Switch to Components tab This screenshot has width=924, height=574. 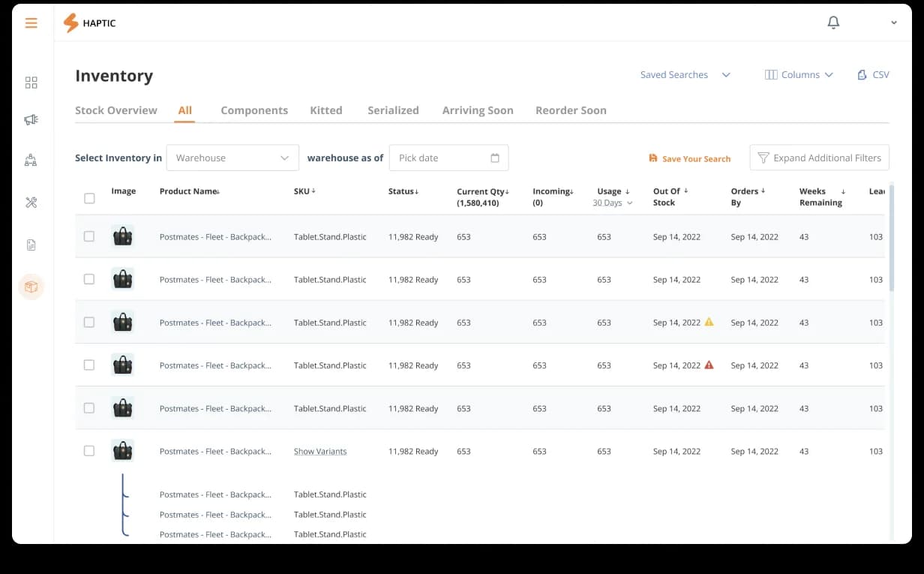(x=254, y=110)
